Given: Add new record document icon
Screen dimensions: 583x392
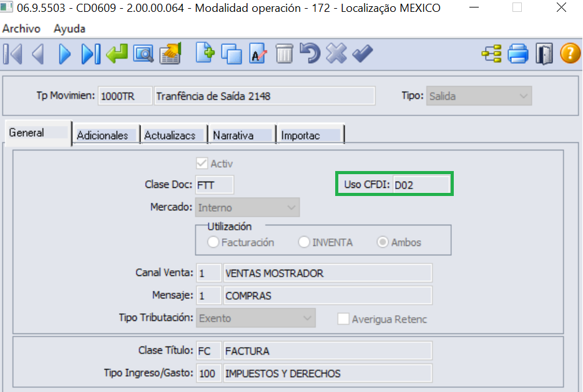Looking at the screenshot, I should tap(205, 53).
